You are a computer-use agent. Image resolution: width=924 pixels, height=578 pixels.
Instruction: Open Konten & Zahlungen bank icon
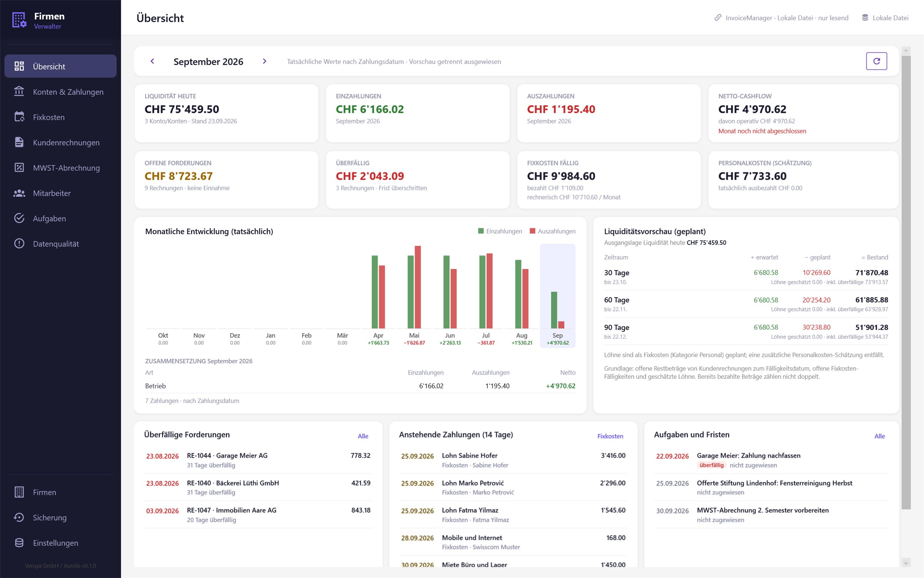tap(19, 92)
